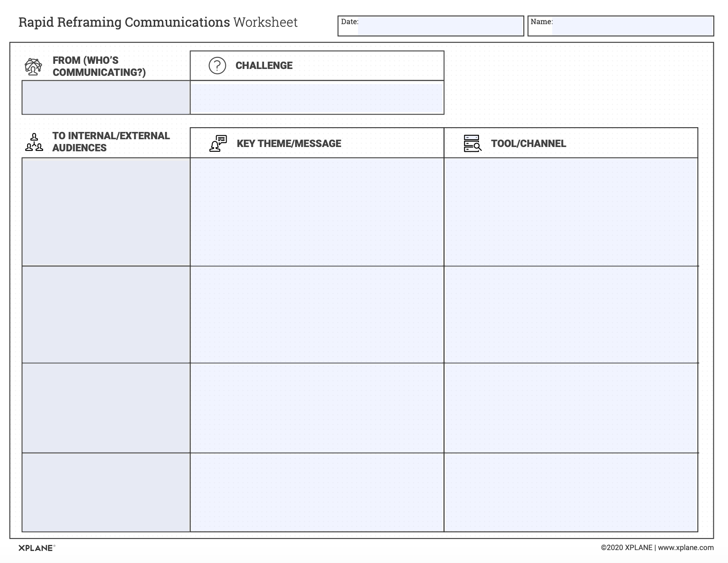Click the Rapid Reframing Communications Worksheet title

158,22
